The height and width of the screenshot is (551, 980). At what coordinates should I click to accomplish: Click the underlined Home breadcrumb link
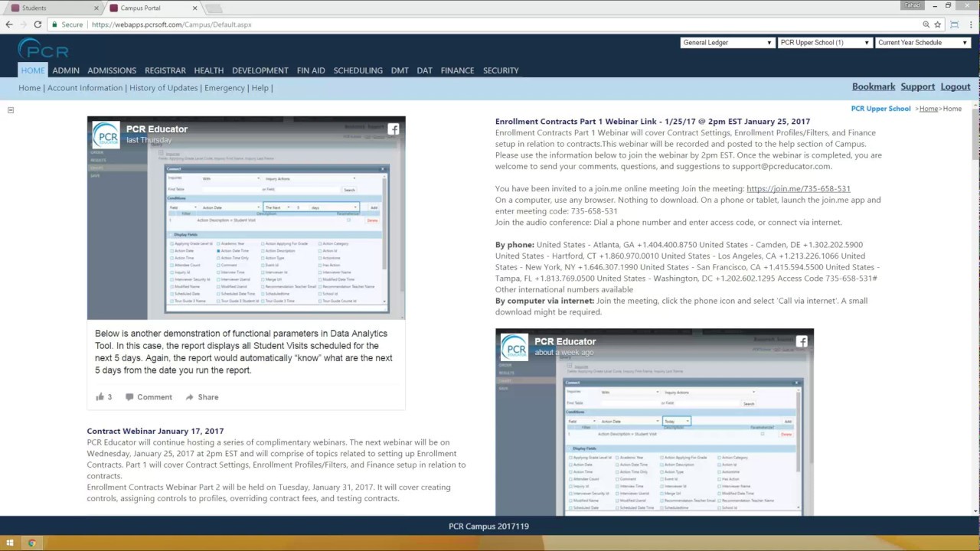tap(929, 109)
